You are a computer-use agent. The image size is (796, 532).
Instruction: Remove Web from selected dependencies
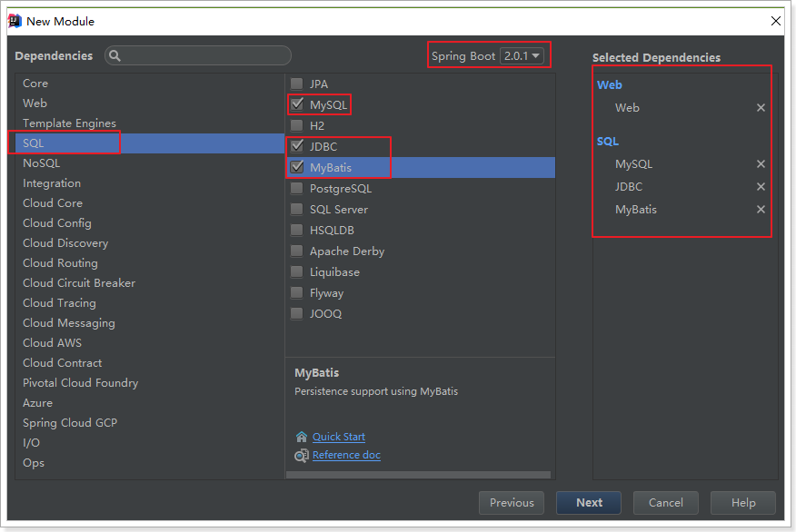coord(761,107)
